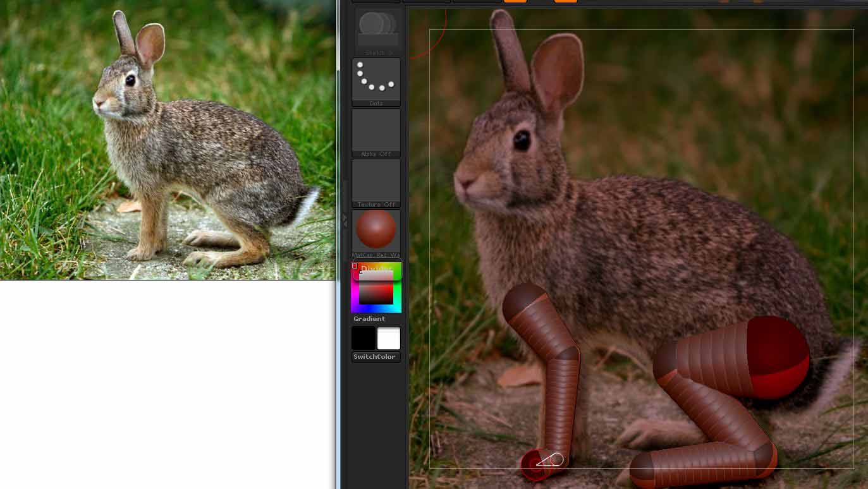This screenshot has width=868, height=489.
Task: Open the MatCap Red Wax material picker
Action: click(376, 229)
